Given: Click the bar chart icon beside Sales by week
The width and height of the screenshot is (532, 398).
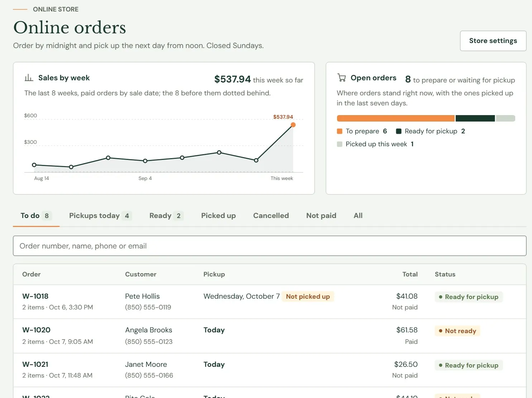Looking at the screenshot, I should (29, 77).
